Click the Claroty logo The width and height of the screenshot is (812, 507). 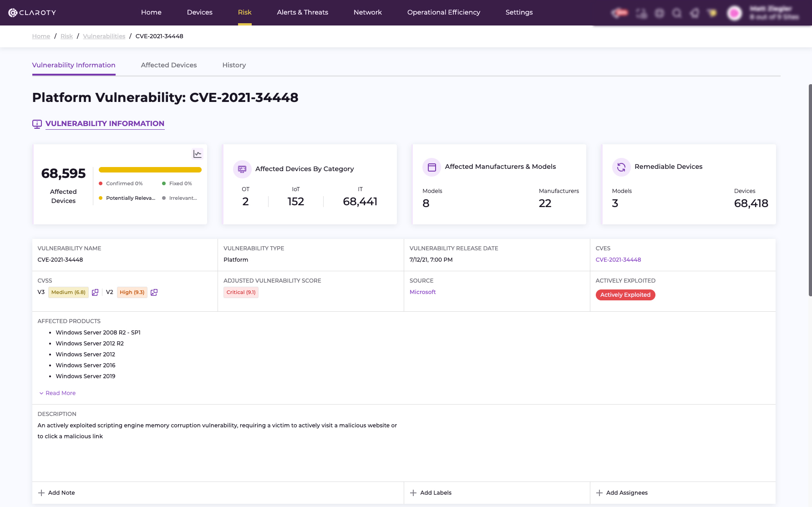pos(32,12)
